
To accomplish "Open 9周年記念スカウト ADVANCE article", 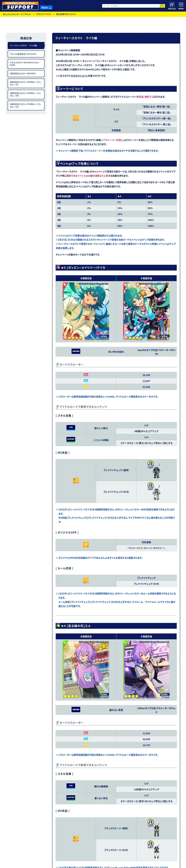I will (x=26, y=73).
